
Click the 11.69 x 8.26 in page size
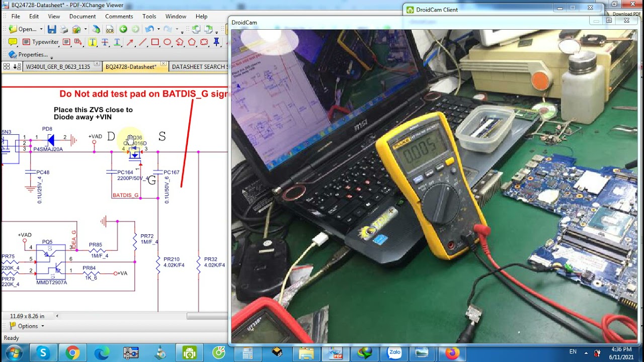tap(27, 316)
